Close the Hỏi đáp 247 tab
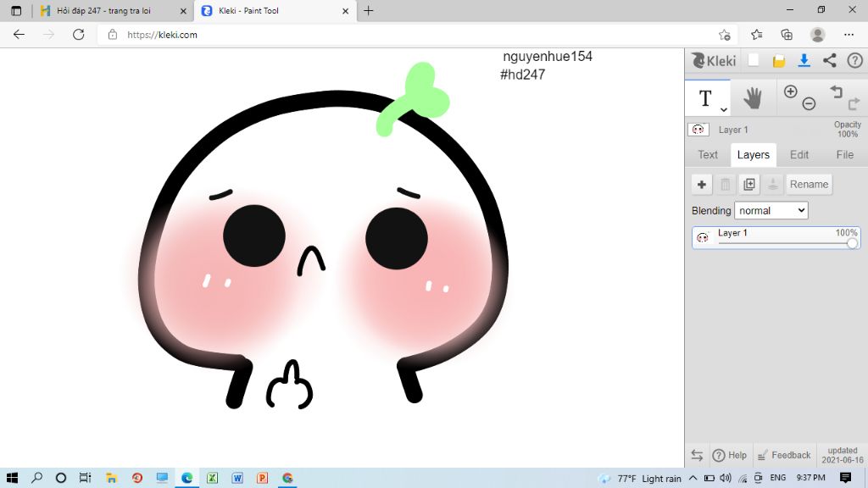 coord(183,10)
